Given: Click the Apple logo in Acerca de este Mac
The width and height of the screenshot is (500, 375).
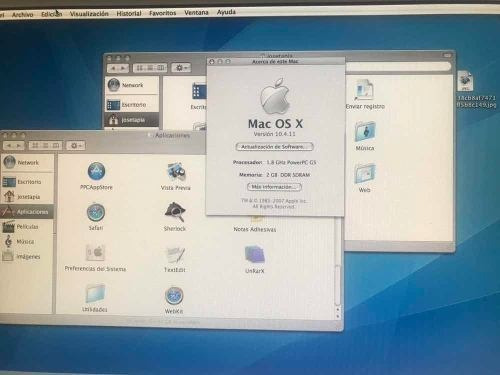Looking at the screenshot, I should point(275,96).
